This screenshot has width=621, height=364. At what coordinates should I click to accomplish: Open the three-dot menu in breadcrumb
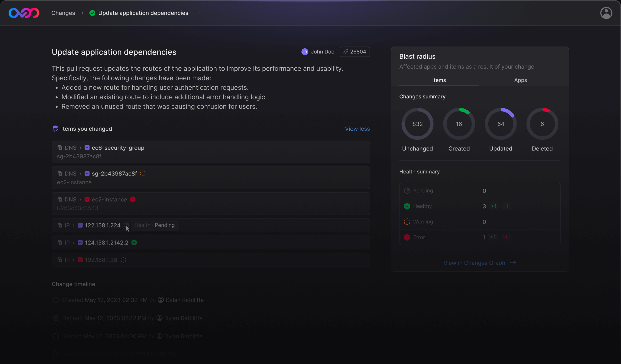point(200,13)
